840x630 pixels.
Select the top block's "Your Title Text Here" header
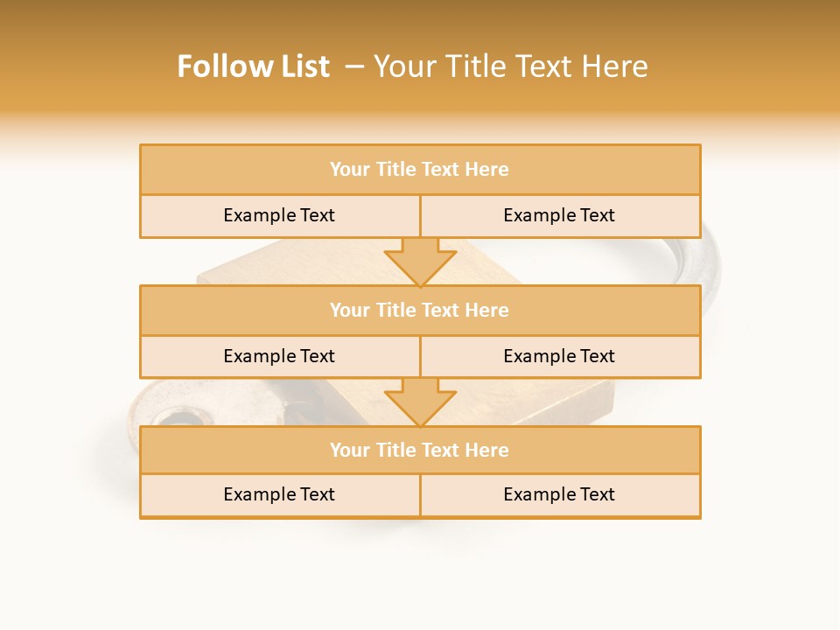click(x=419, y=170)
